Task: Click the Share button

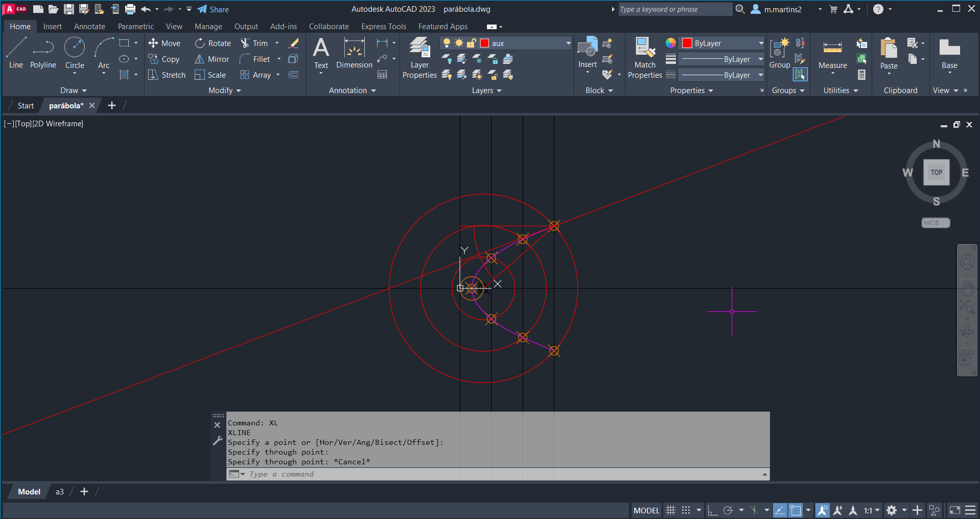Action: pyautogui.click(x=213, y=9)
